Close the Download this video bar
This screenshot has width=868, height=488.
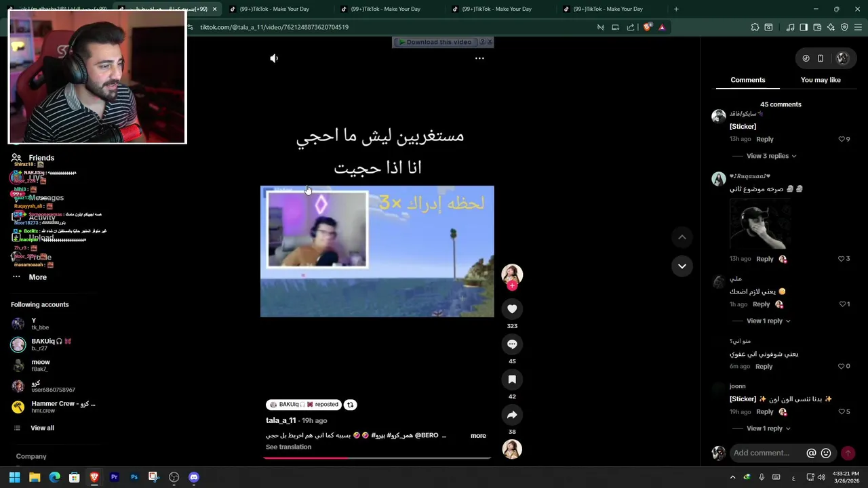point(490,42)
